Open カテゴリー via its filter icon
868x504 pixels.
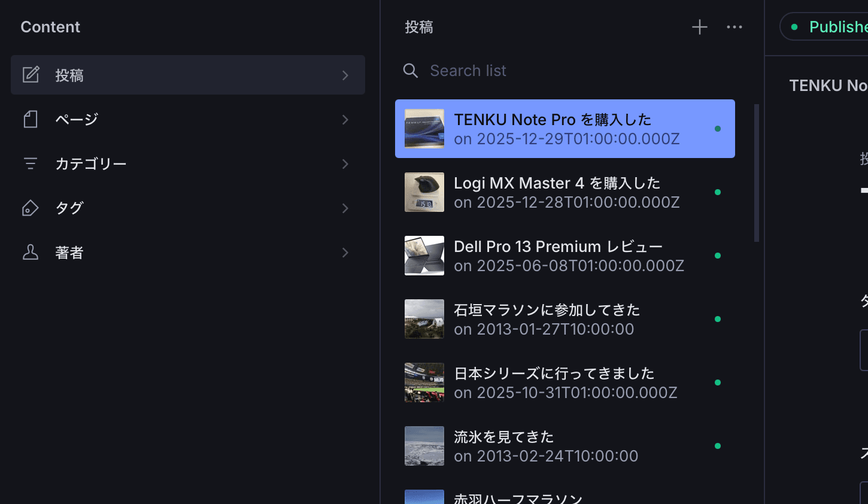tap(31, 163)
